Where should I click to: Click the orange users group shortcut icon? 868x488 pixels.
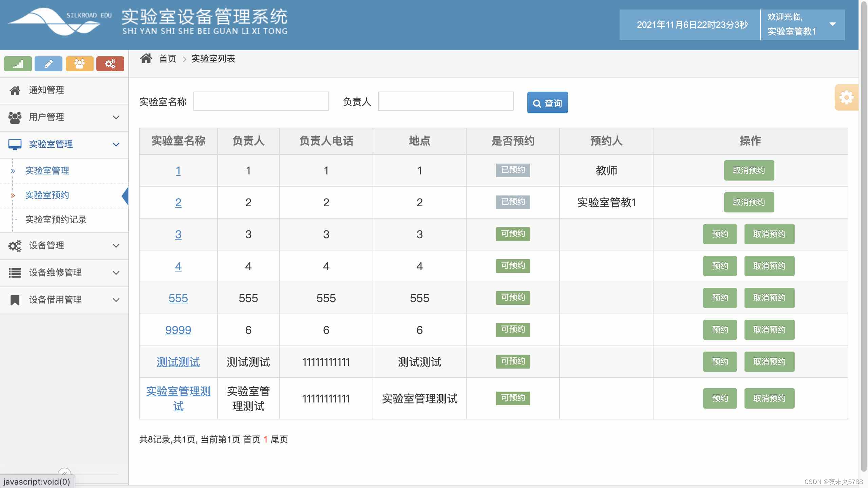(x=79, y=64)
